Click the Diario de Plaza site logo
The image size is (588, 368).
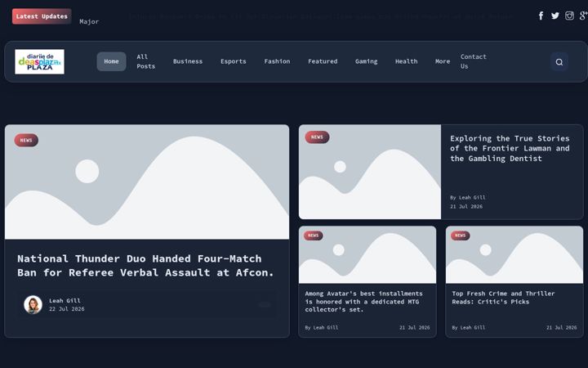coord(39,62)
